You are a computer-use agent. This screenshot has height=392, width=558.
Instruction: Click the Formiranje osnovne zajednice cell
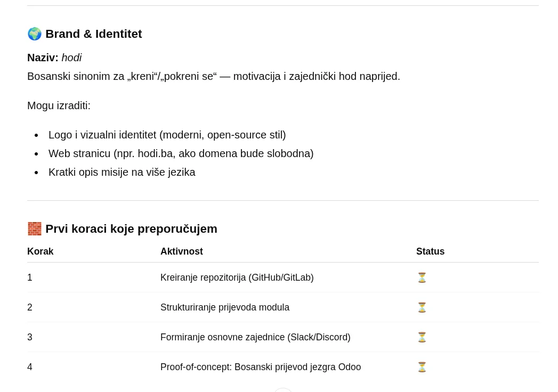click(x=255, y=337)
